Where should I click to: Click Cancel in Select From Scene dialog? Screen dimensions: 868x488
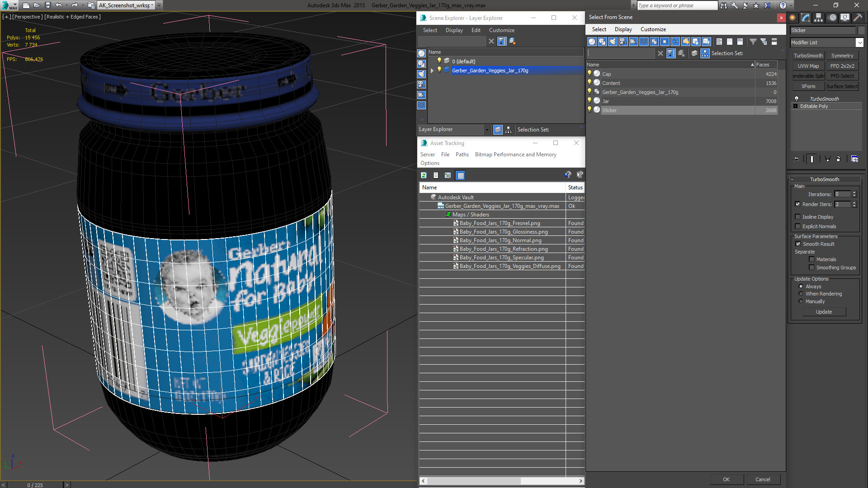[x=763, y=479]
